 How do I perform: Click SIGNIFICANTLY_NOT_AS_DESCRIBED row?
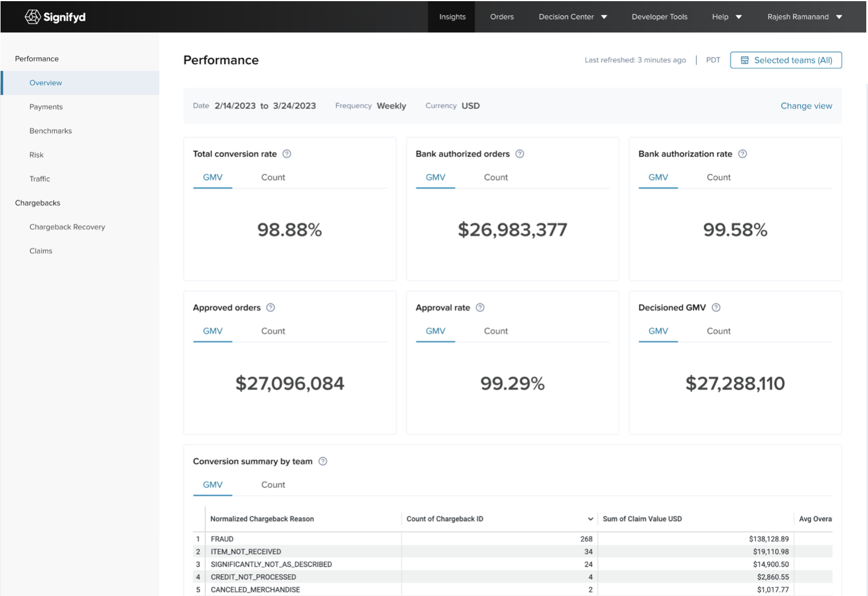(513, 564)
